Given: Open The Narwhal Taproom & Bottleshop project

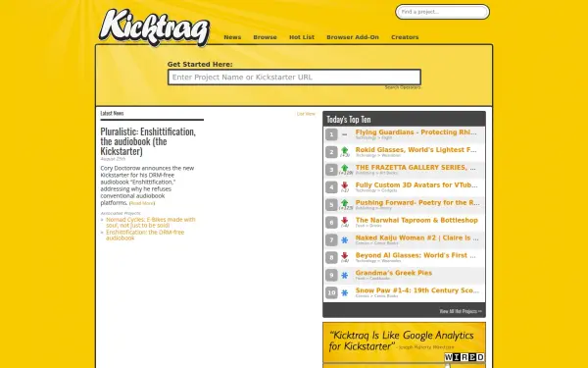Looking at the screenshot, I should [x=416, y=221].
